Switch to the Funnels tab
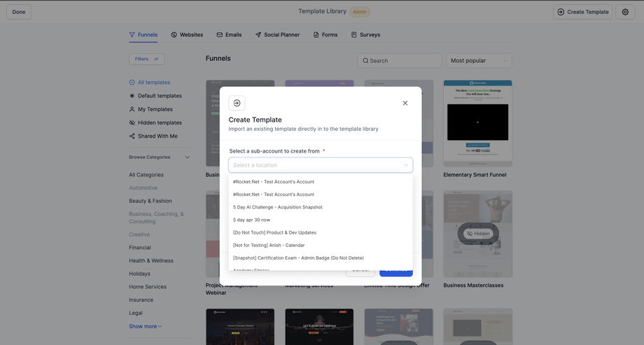644x345 pixels. tap(143, 35)
